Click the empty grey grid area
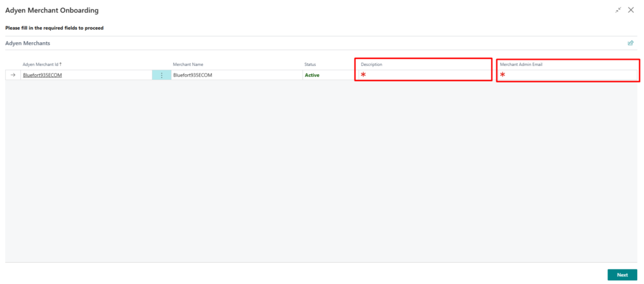Screen dimensions: 644x284 [x=314, y=170]
